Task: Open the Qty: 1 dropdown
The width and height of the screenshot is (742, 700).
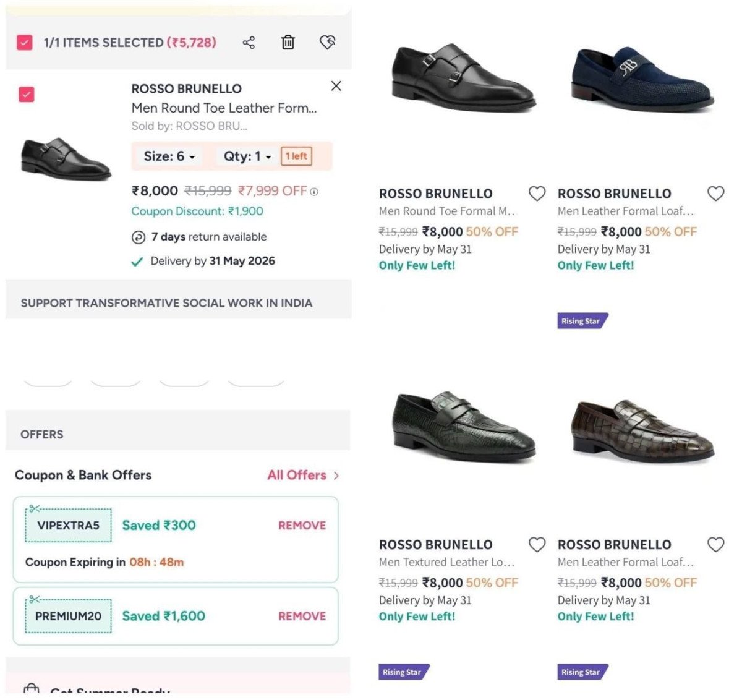Action: coord(247,156)
